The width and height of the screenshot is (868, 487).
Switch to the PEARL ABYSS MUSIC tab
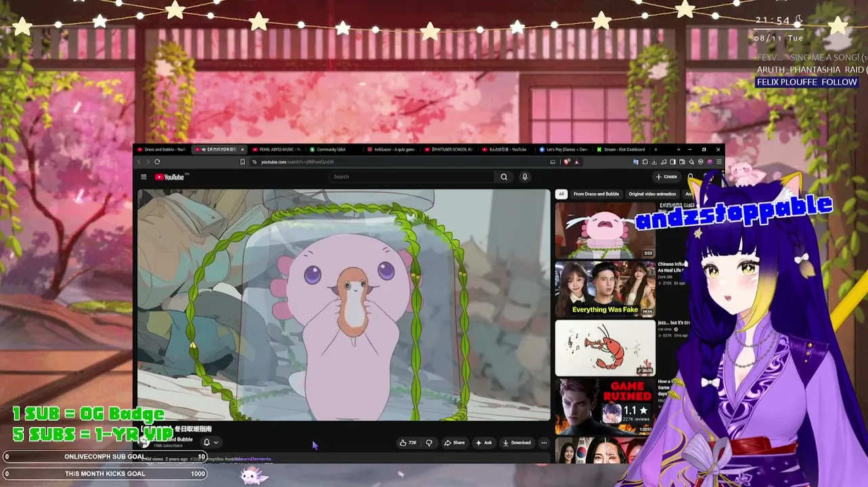click(x=279, y=149)
